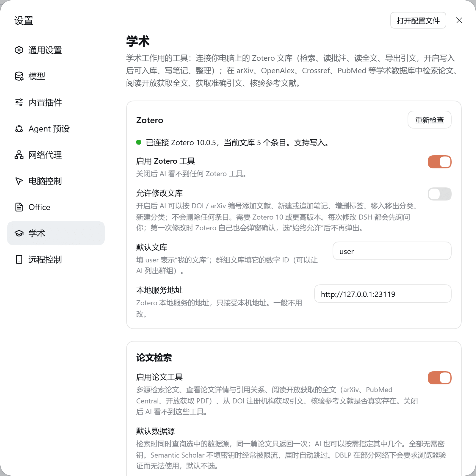Viewport: 476px width, 476px height.
Task: Select the 学术 sidebar entry
Action: (x=56, y=233)
